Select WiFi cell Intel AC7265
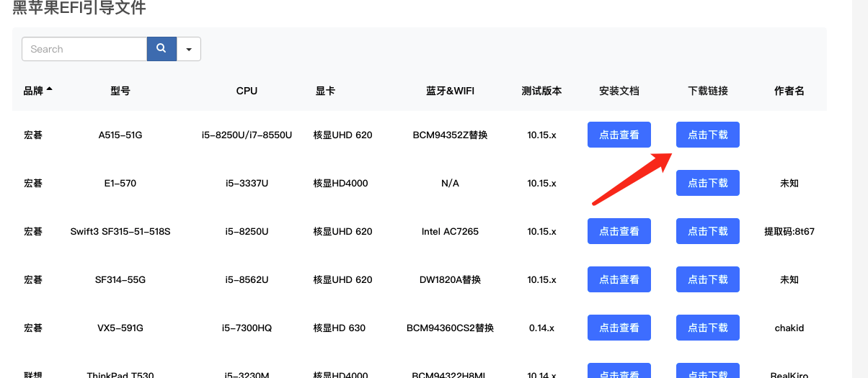Viewport: 868px width, 378px height. point(450,231)
